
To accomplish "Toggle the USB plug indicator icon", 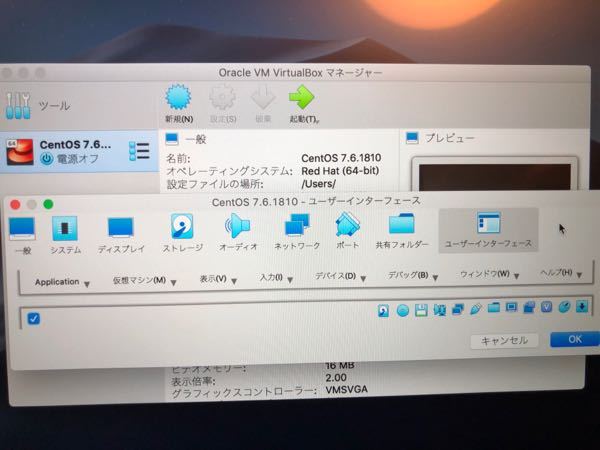I will pos(475,309).
